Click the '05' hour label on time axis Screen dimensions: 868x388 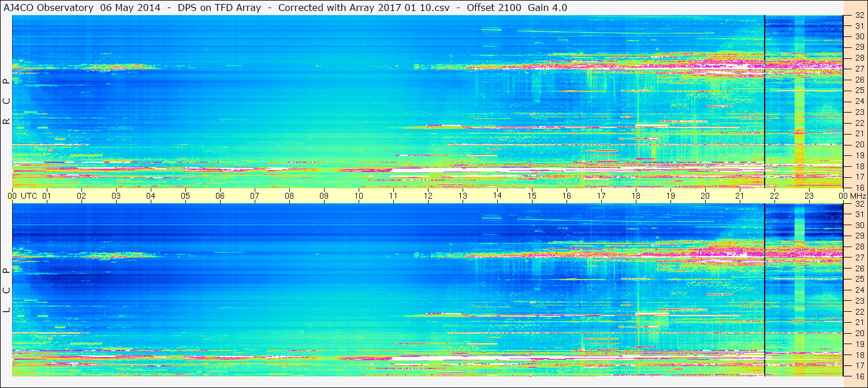click(x=185, y=196)
